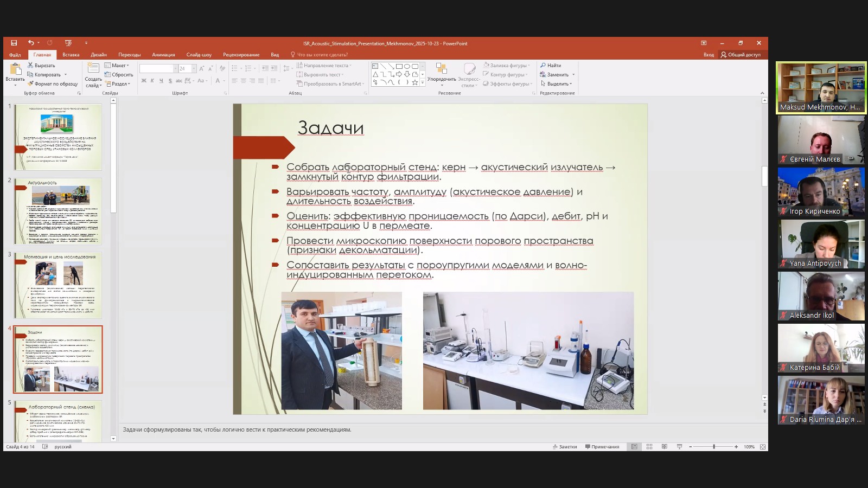Toggle the Заметки notes pane
Viewport: 868px width, 488px height.
565,447
